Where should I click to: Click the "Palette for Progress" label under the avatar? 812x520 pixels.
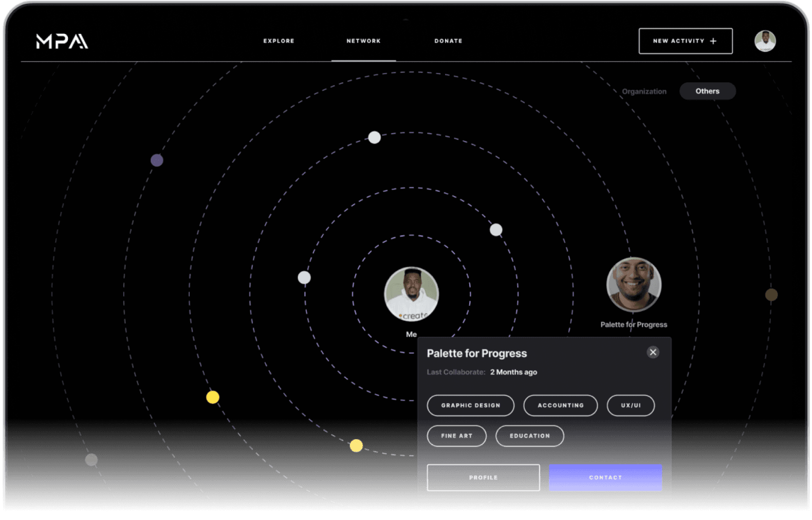click(634, 325)
